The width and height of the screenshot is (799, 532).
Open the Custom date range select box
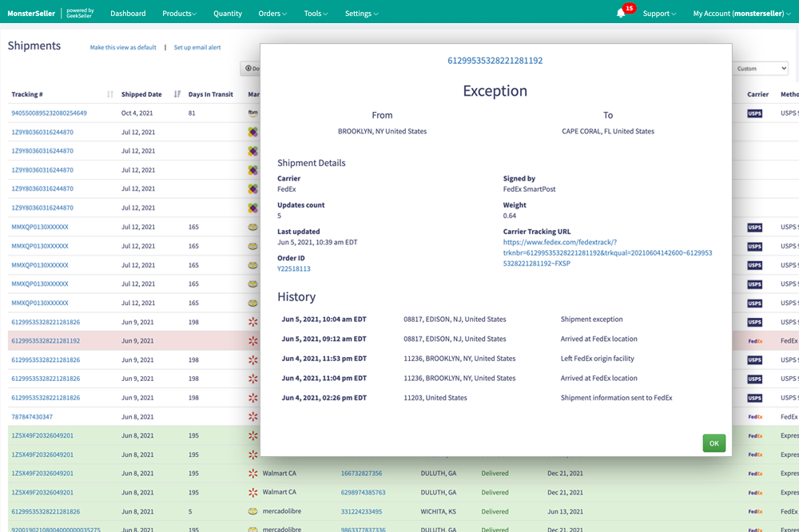761,68
